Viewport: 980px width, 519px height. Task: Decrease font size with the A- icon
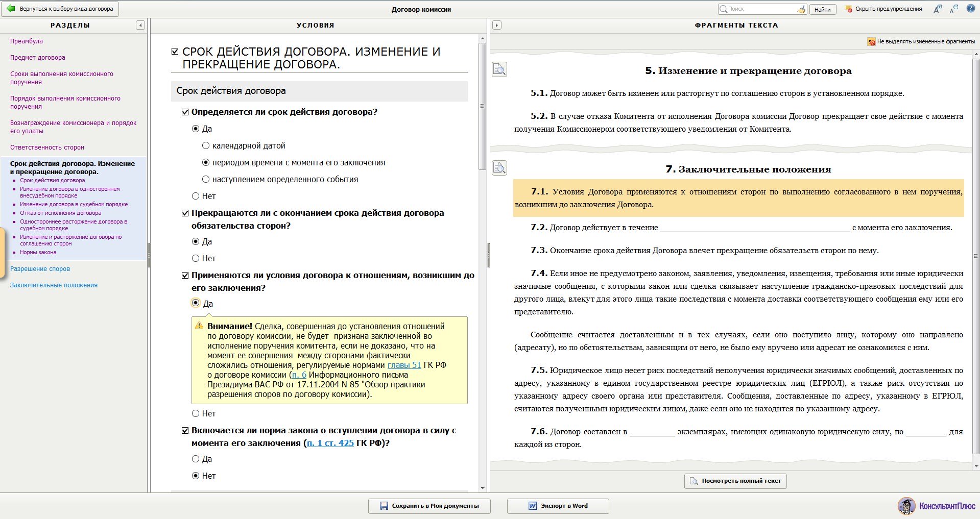pos(954,9)
